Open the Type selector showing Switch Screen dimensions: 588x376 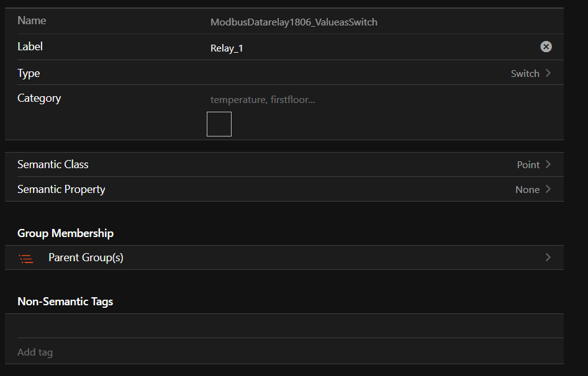tap(525, 73)
